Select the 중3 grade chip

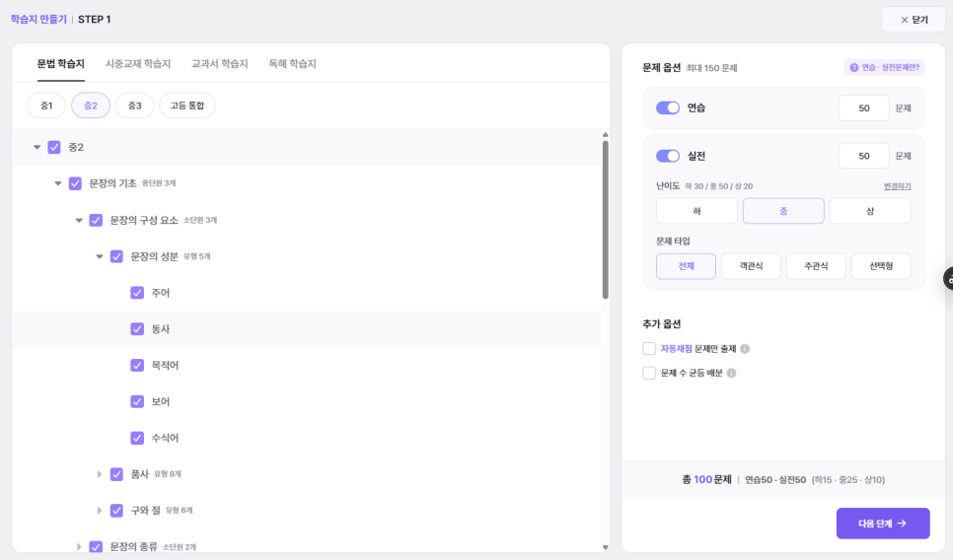pos(135,105)
